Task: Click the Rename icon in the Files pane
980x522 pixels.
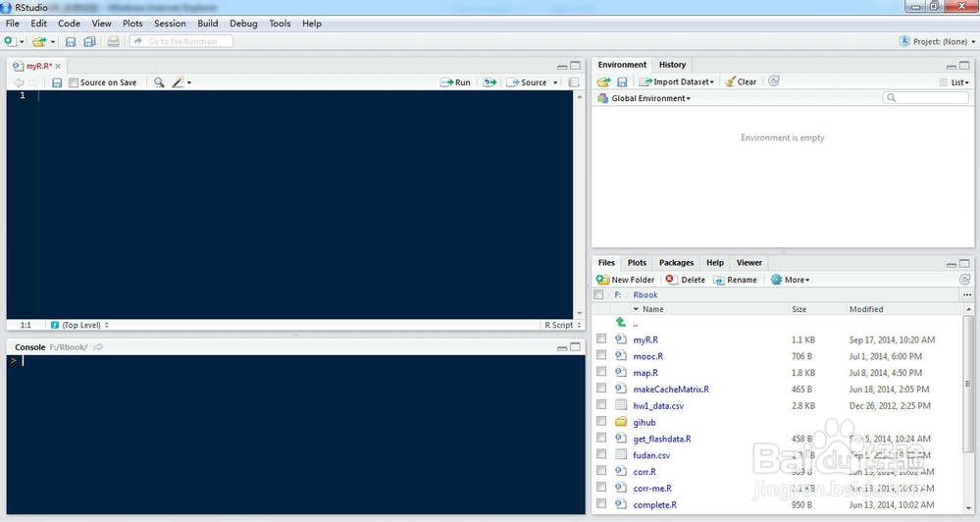Action: coord(719,280)
